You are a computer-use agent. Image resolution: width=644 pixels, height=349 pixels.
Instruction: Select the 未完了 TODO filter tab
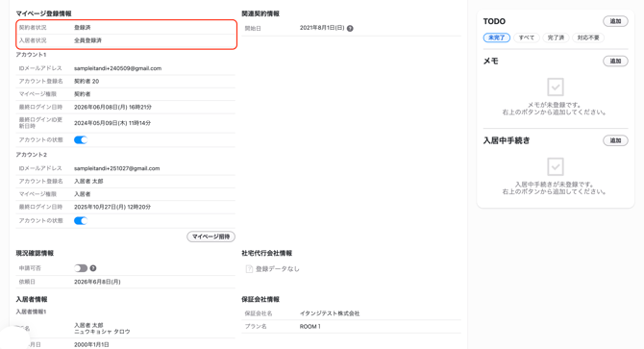coord(497,37)
